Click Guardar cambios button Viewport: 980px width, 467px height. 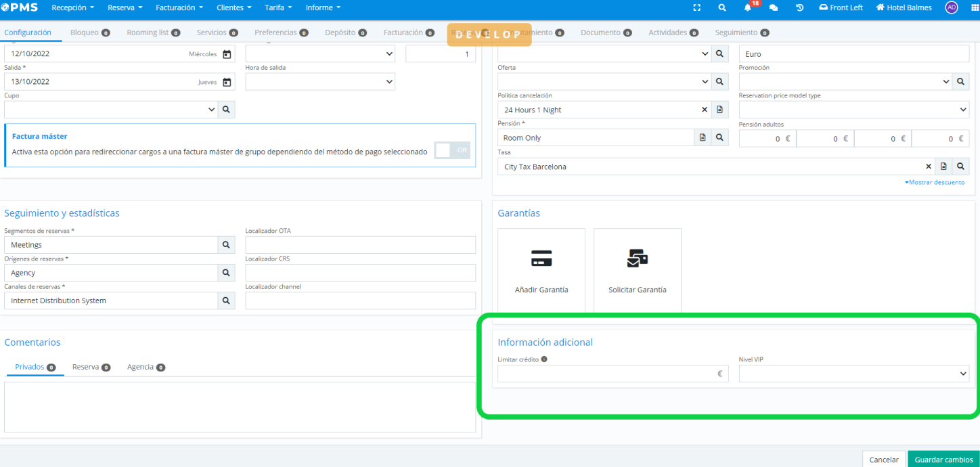point(943,460)
